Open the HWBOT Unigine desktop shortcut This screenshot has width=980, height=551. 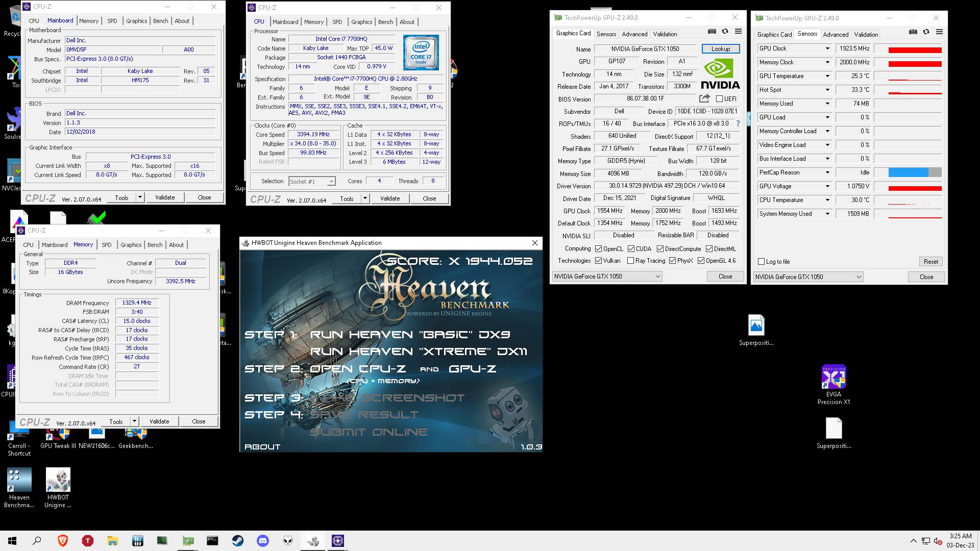(58, 488)
